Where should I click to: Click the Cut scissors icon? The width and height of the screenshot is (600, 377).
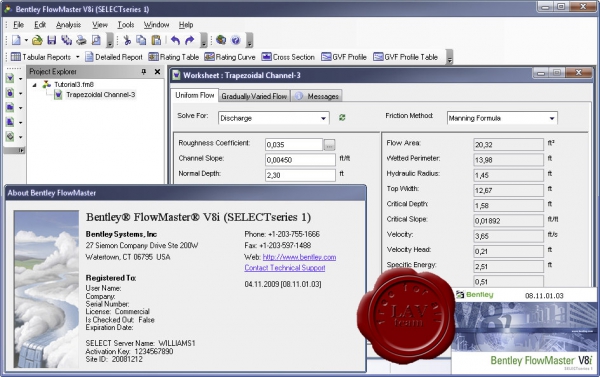127,40
